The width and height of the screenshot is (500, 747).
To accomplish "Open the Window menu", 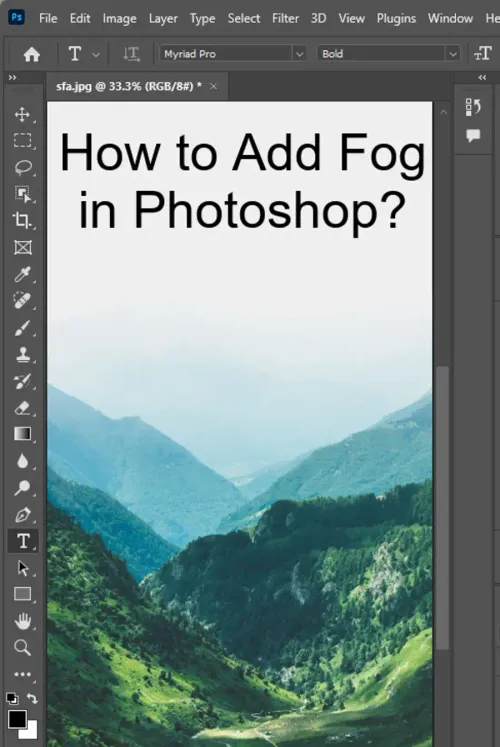I will click(450, 18).
